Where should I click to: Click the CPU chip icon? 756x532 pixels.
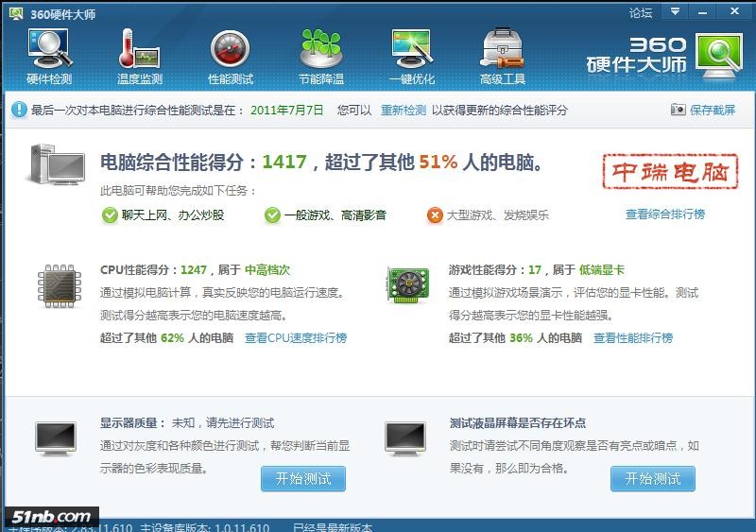pyautogui.click(x=60, y=286)
